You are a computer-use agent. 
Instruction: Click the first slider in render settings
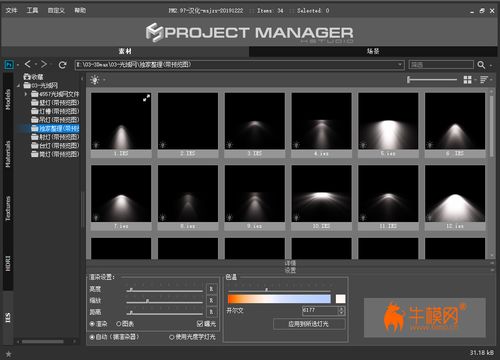pos(165,290)
